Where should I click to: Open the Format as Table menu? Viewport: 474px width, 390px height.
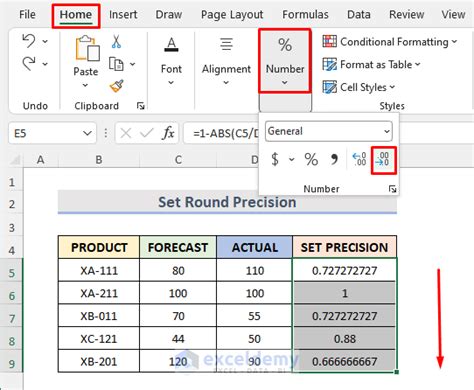coord(372,64)
